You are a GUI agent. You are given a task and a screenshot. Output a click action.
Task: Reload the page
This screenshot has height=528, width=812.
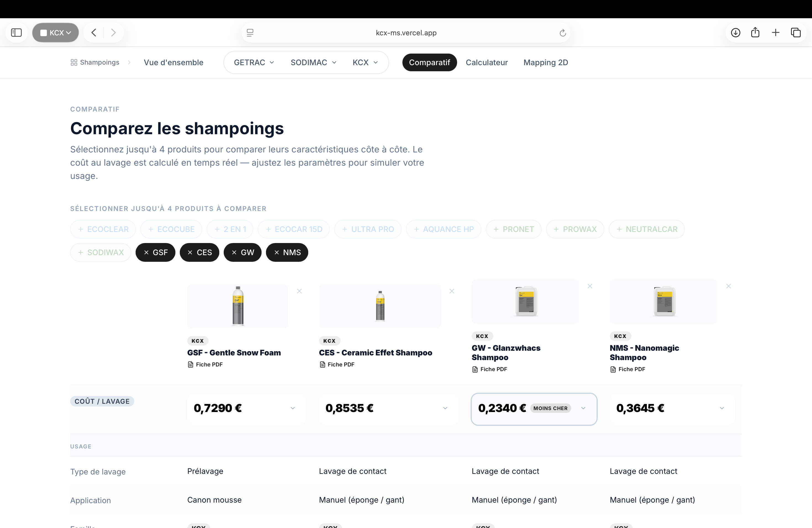[563, 33]
